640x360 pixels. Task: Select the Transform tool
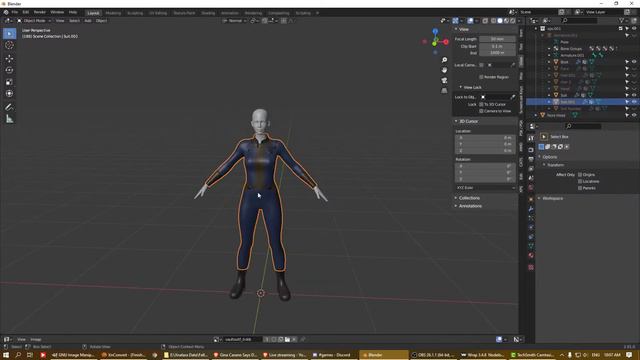9,94
